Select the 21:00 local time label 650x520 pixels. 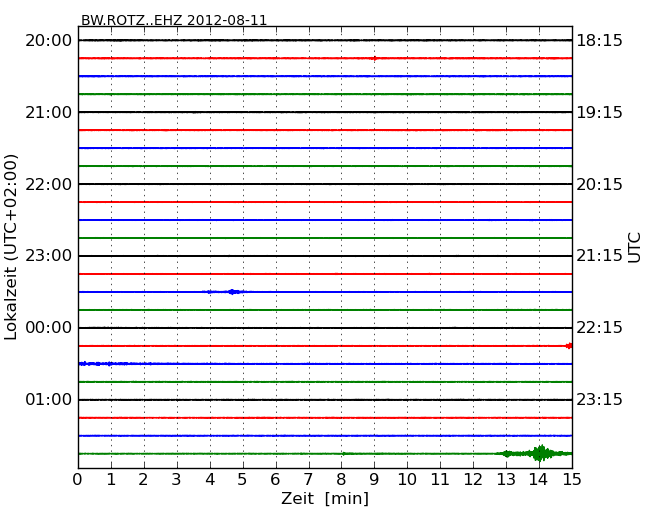tap(49, 112)
